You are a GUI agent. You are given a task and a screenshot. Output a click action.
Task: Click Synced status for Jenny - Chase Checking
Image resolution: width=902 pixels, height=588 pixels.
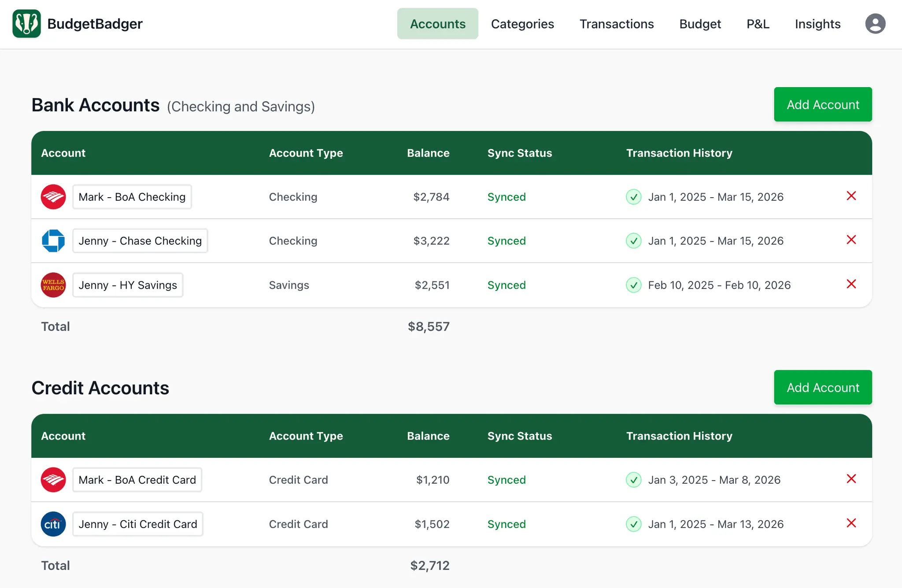506,241
